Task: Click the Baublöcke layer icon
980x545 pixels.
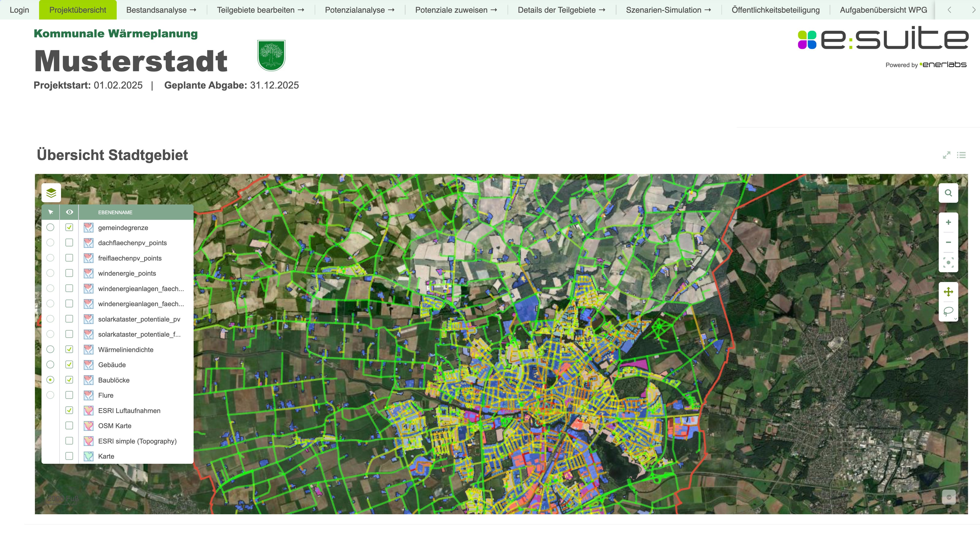Action: click(x=88, y=380)
